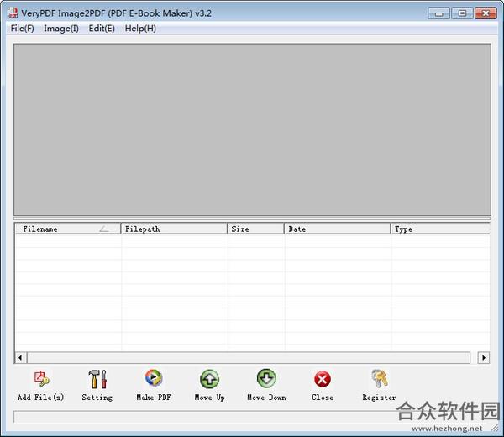Sort list by Type column header
Screen dimensions: 504x437
[440, 229]
